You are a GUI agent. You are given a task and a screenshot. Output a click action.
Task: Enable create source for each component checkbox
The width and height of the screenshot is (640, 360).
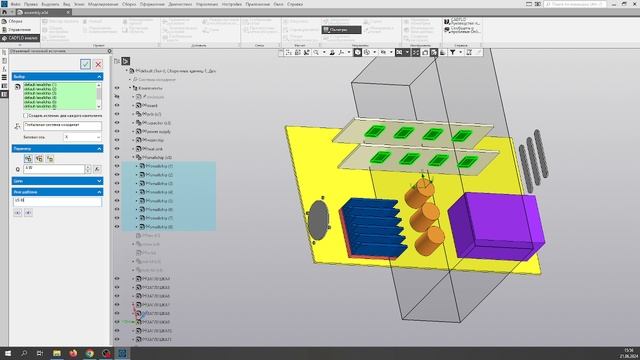click(x=25, y=116)
